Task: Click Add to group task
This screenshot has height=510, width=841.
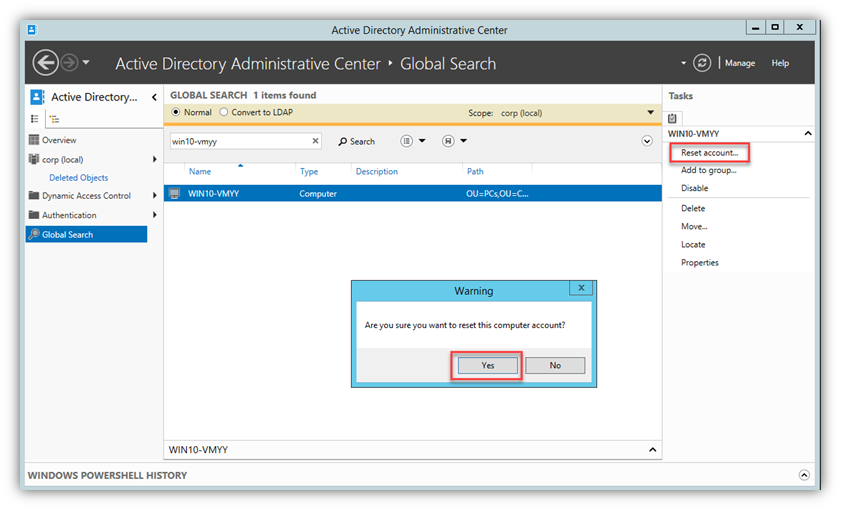Action: tap(709, 171)
